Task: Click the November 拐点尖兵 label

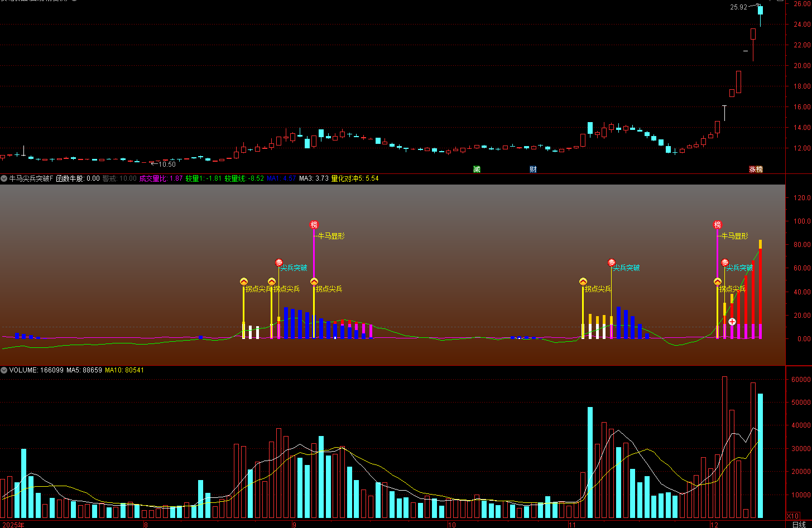Action: tap(598, 289)
